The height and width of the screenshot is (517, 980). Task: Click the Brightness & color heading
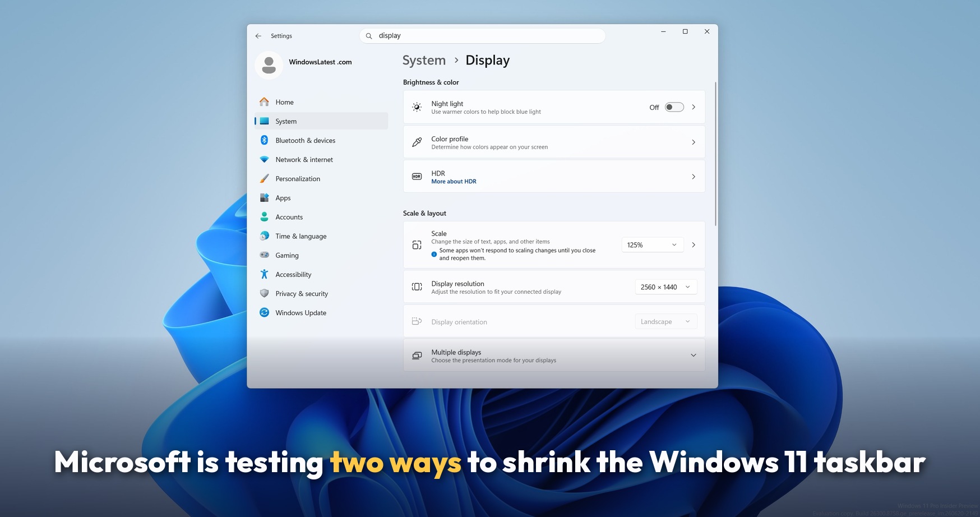[x=431, y=82]
